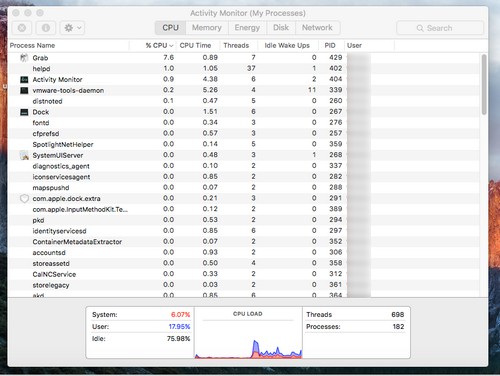Select the helpd process row

coord(244,69)
